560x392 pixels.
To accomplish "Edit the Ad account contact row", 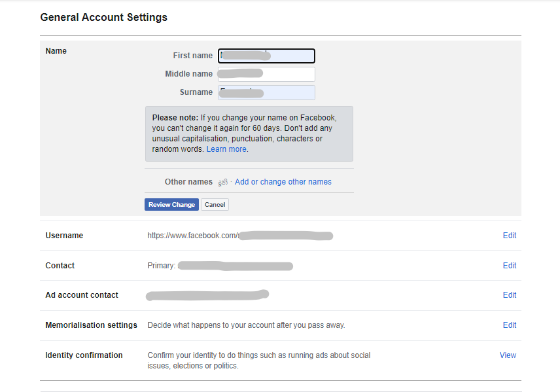I will point(509,294).
